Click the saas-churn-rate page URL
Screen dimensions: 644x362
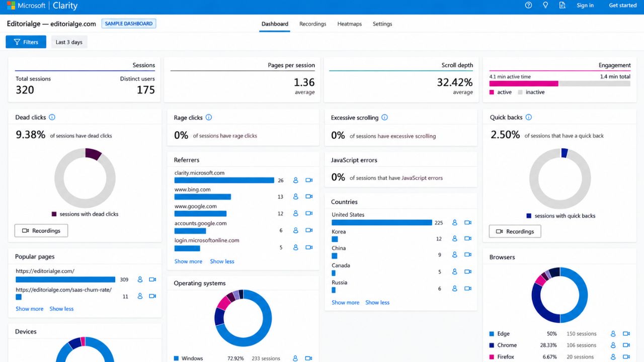(63, 290)
